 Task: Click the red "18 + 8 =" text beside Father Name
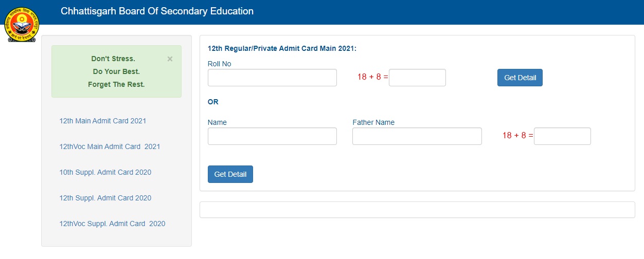517,136
